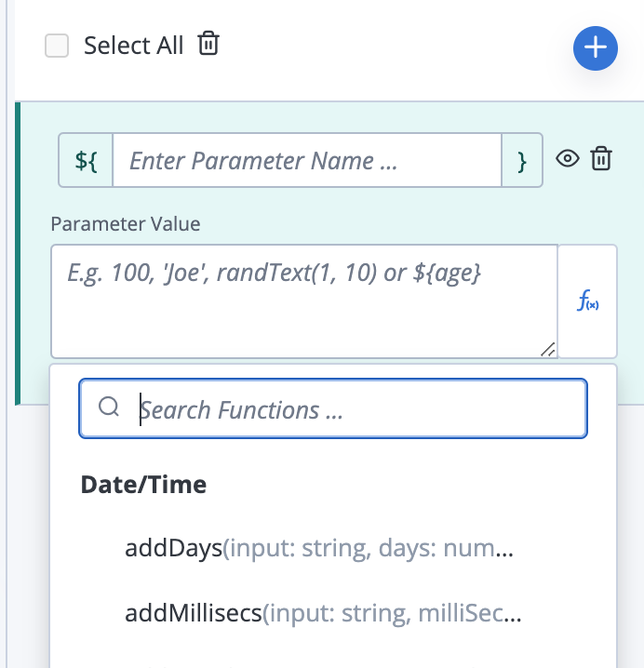Click the Select All label text
644x668 pixels.
click(x=133, y=46)
